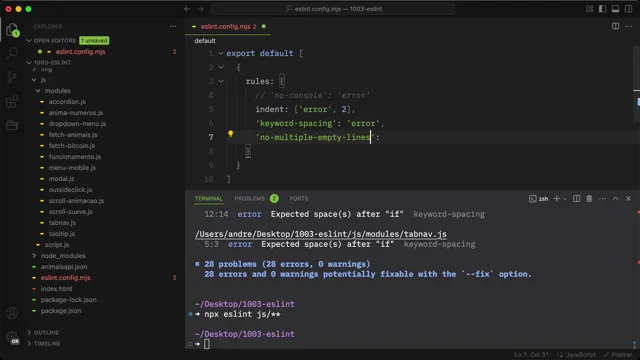The image size is (640, 360).
Task: Go back with the navigation arrow
Action: pyautogui.click(x=187, y=9)
